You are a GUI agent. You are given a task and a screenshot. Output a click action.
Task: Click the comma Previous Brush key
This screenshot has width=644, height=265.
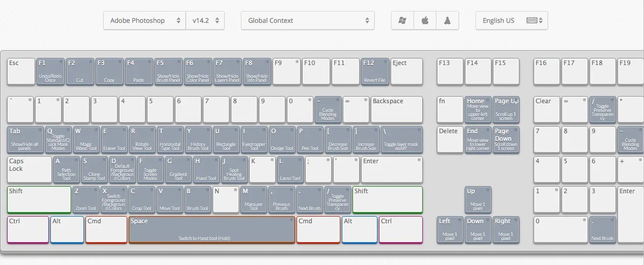pos(282,200)
